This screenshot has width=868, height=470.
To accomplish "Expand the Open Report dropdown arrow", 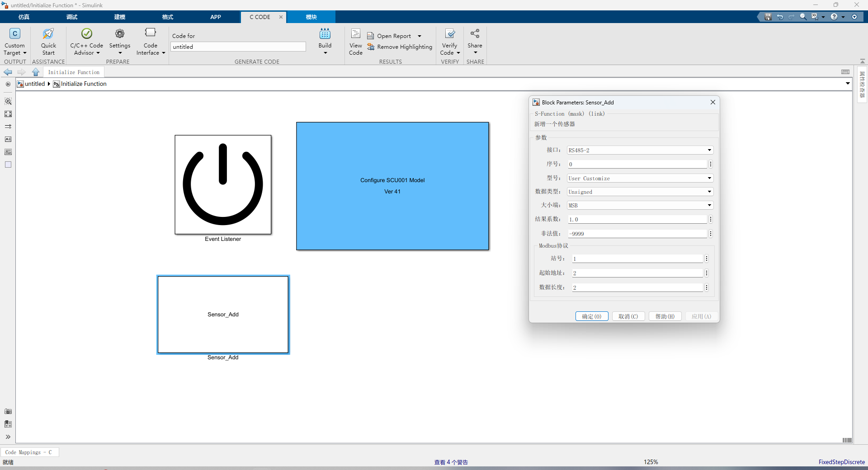I will tap(420, 36).
